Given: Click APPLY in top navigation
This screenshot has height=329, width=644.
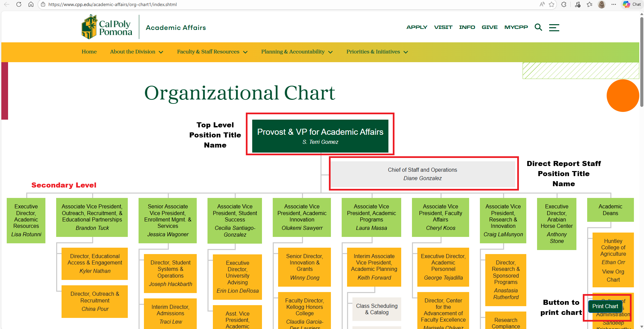Looking at the screenshot, I should (x=417, y=27).
